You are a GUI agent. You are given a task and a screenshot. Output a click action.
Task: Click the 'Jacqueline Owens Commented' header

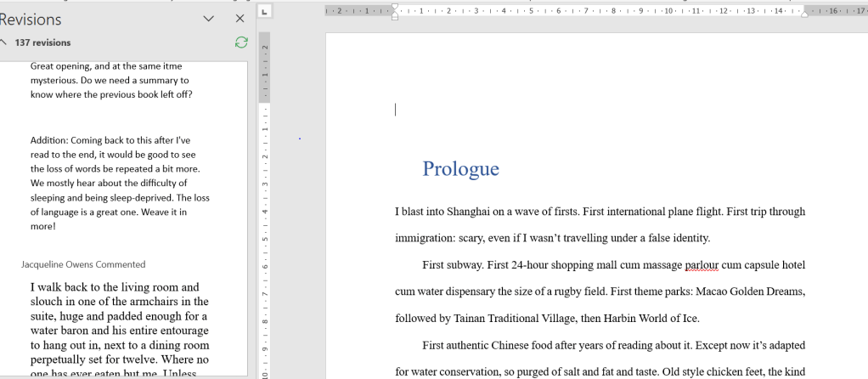[83, 264]
